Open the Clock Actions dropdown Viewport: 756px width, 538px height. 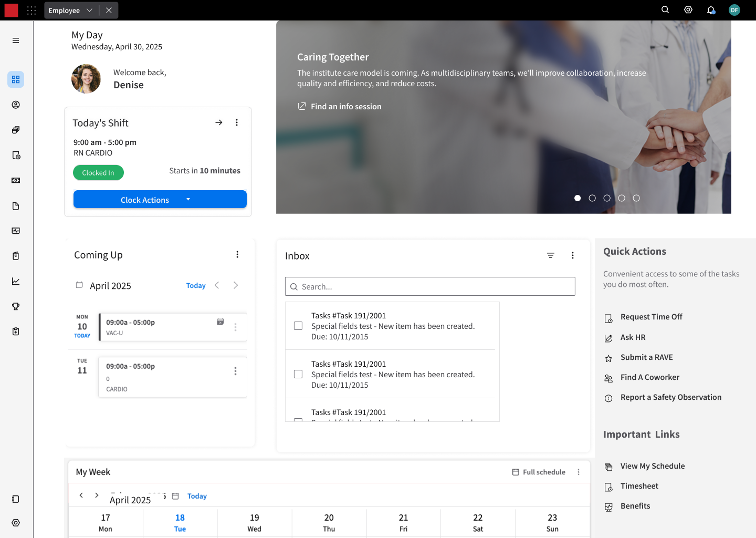(160, 200)
